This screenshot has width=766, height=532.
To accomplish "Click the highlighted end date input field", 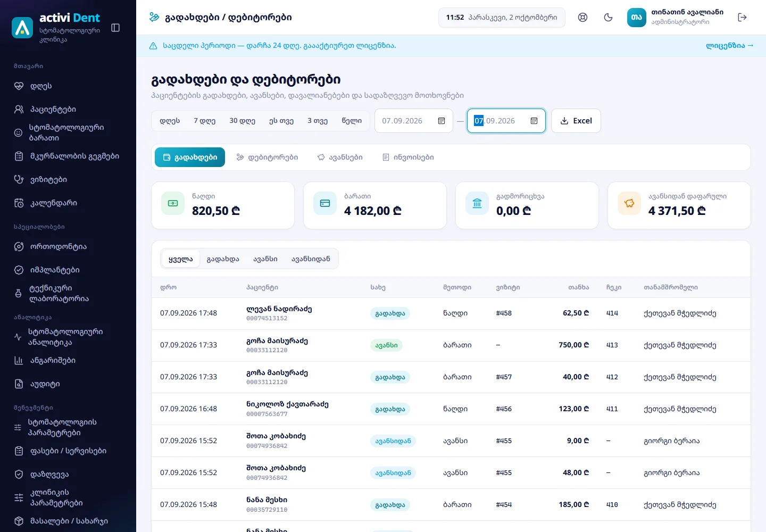I will (506, 121).
